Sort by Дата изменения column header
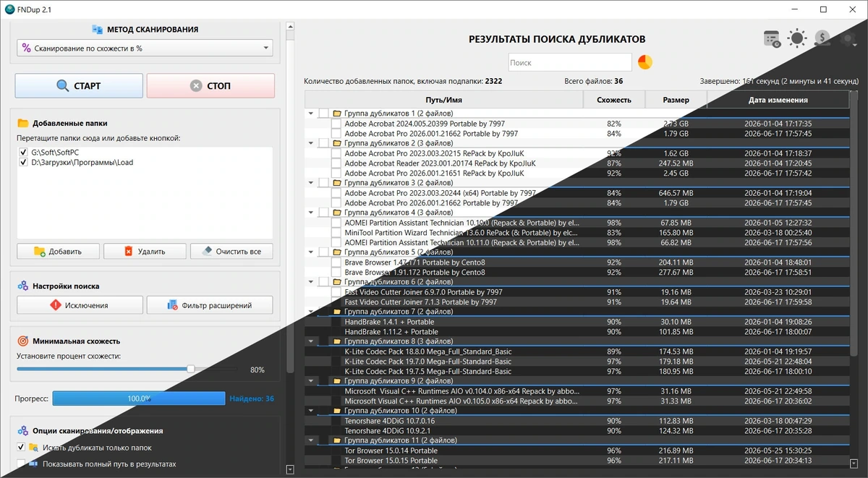 [778, 100]
